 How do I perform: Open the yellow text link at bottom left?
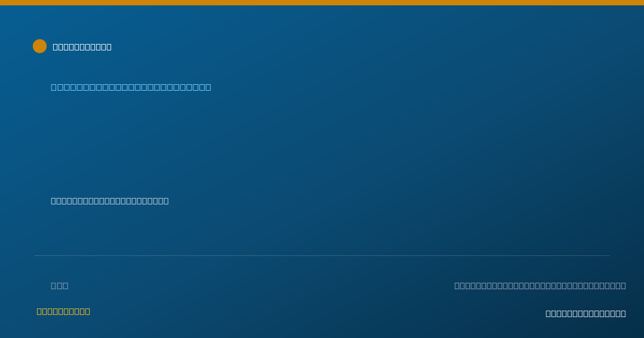63,311
